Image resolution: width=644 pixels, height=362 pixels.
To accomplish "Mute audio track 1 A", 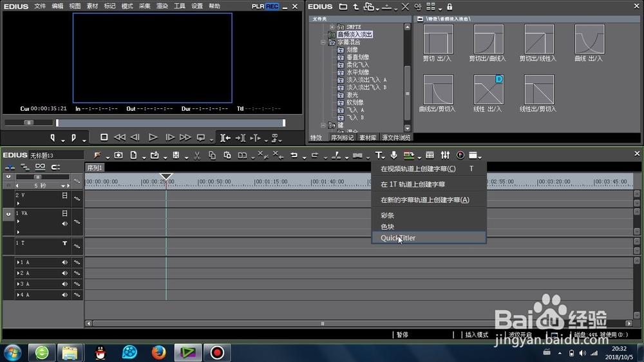I will coord(64,262).
